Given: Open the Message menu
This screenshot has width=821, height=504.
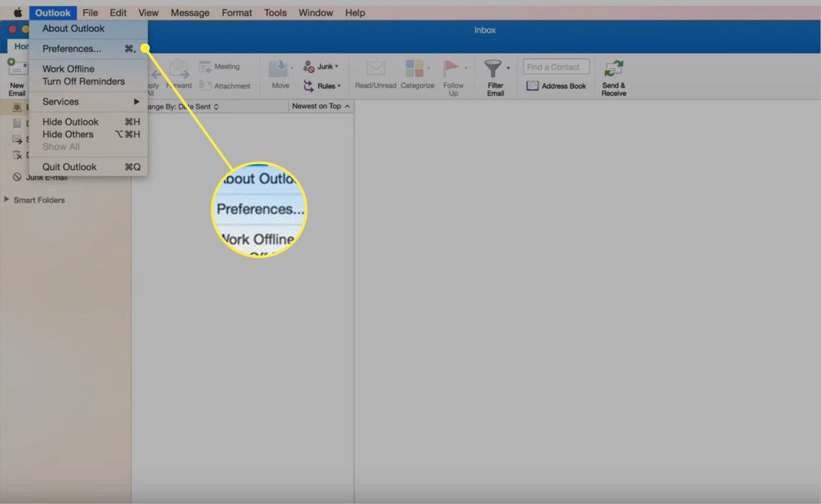Looking at the screenshot, I should [x=190, y=13].
